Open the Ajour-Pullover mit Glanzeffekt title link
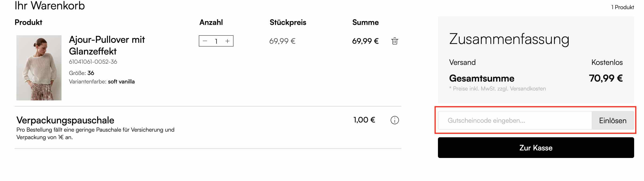 point(107,45)
